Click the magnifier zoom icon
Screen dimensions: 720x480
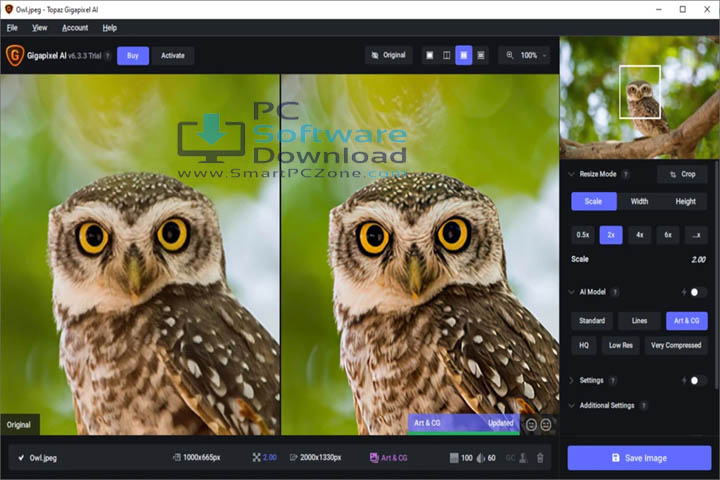[x=510, y=55]
